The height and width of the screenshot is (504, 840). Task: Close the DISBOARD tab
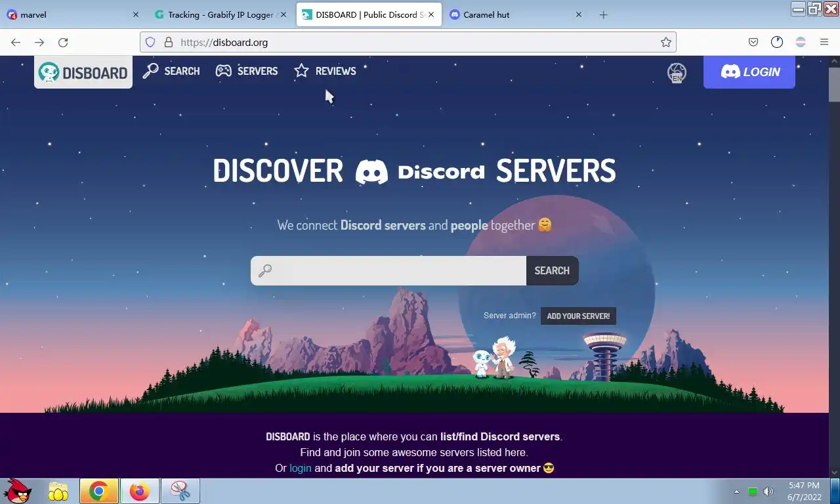point(430,14)
